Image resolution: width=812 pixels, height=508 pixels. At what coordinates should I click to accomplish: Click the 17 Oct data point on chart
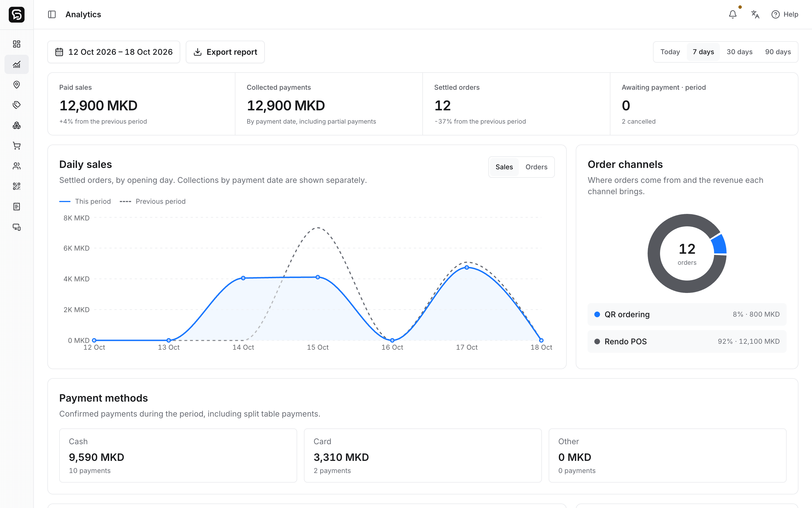pyautogui.click(x=467, y=268)
